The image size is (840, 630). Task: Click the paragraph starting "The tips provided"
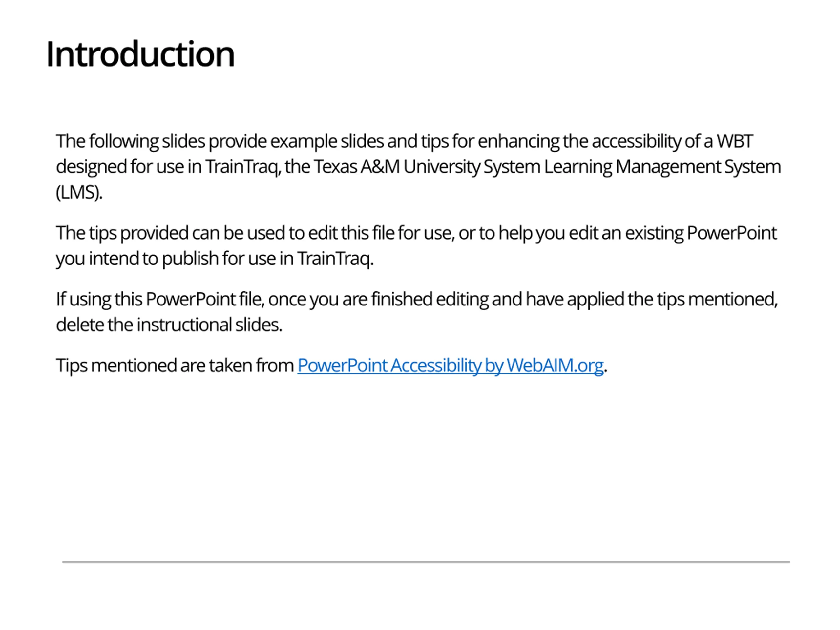tap(416, 246)
